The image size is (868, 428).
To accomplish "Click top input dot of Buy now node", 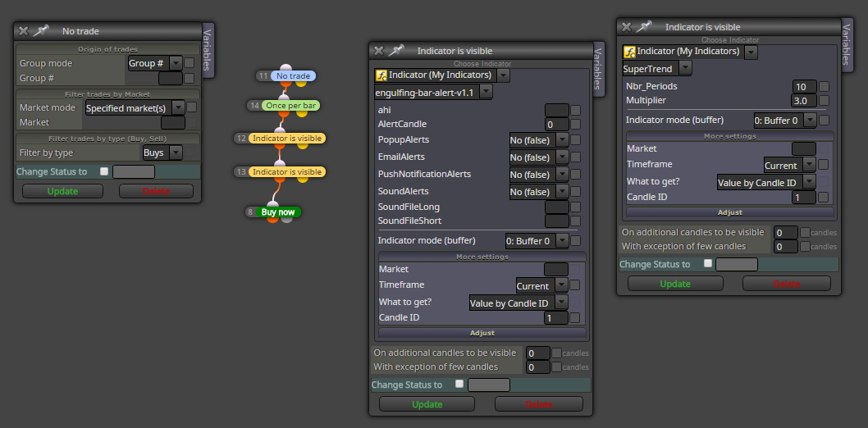I will [x=272, y=205].
